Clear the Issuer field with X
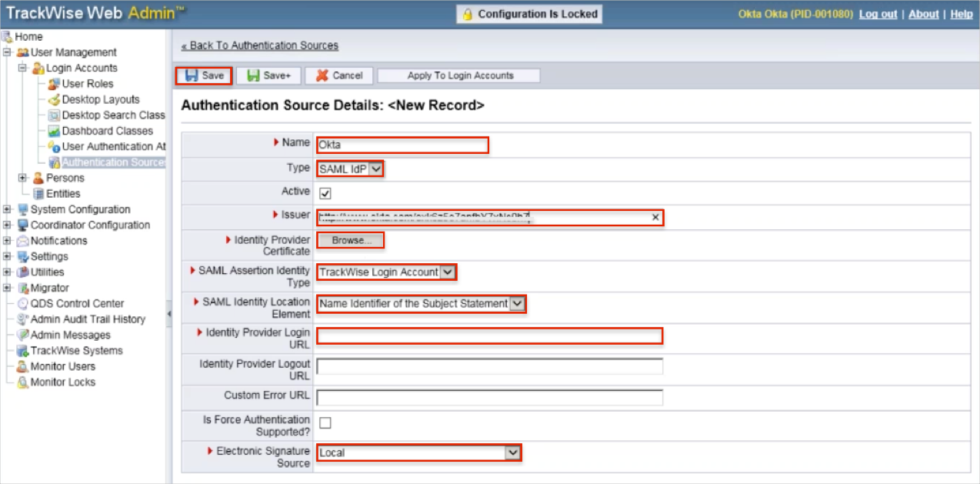Image resolution: width=980 pixels, height=484 pixels. tap(655, 218)
